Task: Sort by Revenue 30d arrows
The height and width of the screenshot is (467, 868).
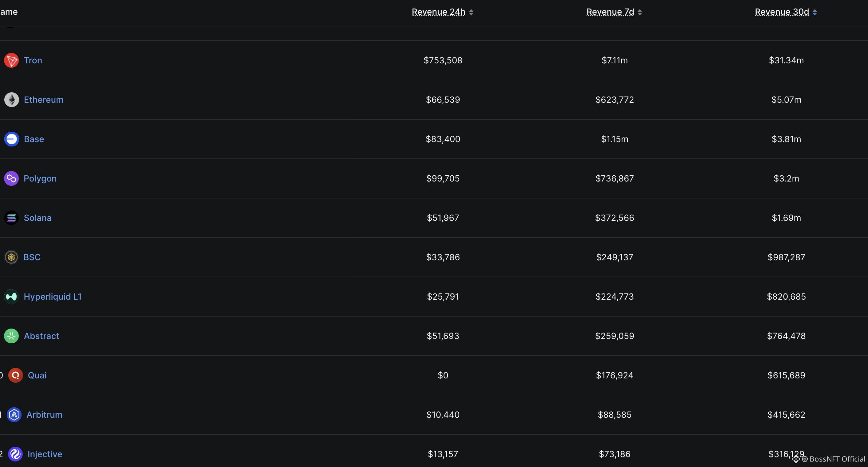Action: pos(815,13)
